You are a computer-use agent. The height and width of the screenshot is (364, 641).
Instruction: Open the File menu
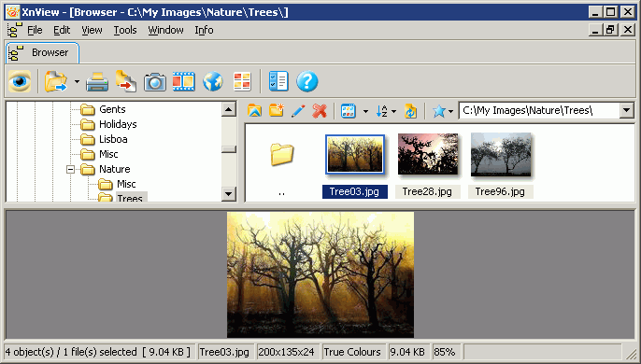[x=35, y=30]
